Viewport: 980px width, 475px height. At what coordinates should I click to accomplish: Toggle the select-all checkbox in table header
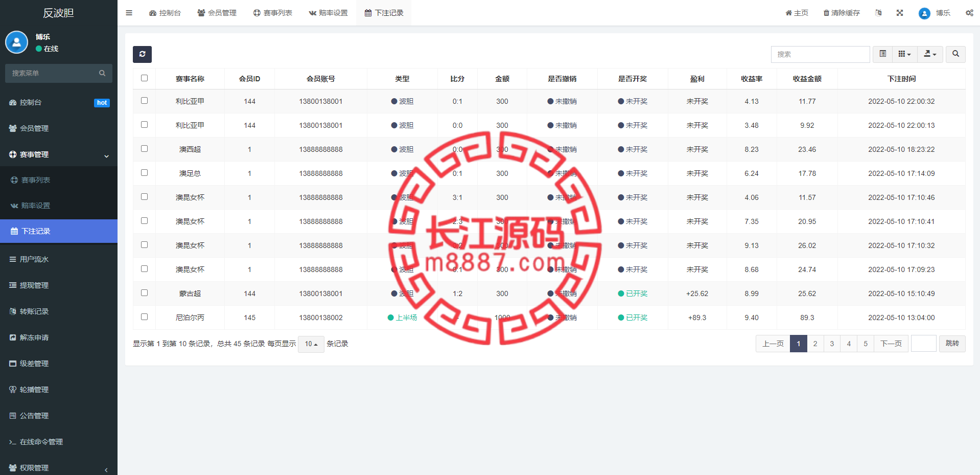pos(144,78)
